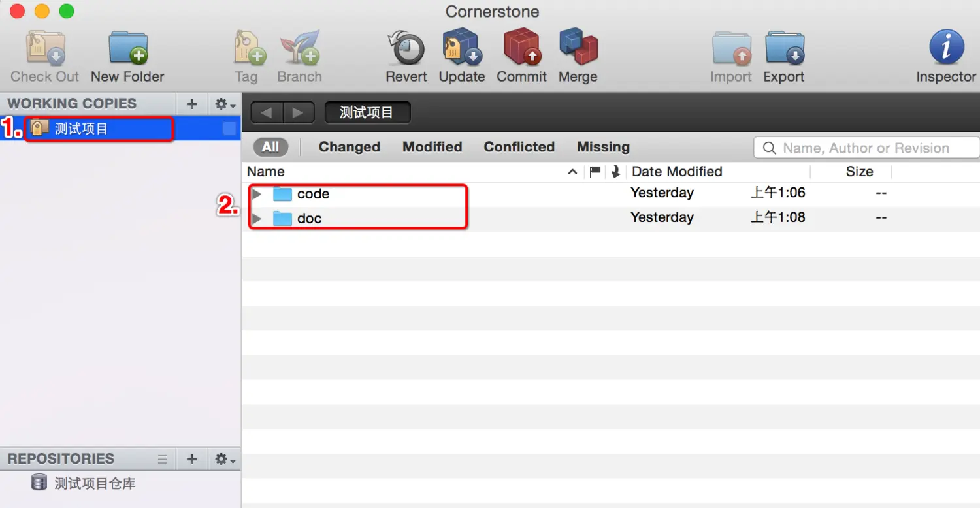Click the flag column header icon
980x508 pixels.
pos(595,172)
